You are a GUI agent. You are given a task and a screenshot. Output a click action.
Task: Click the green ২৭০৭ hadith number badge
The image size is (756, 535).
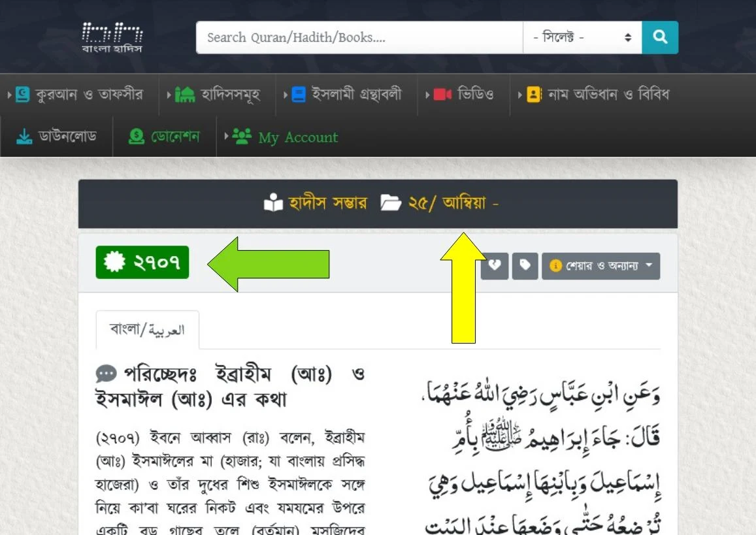142,262
